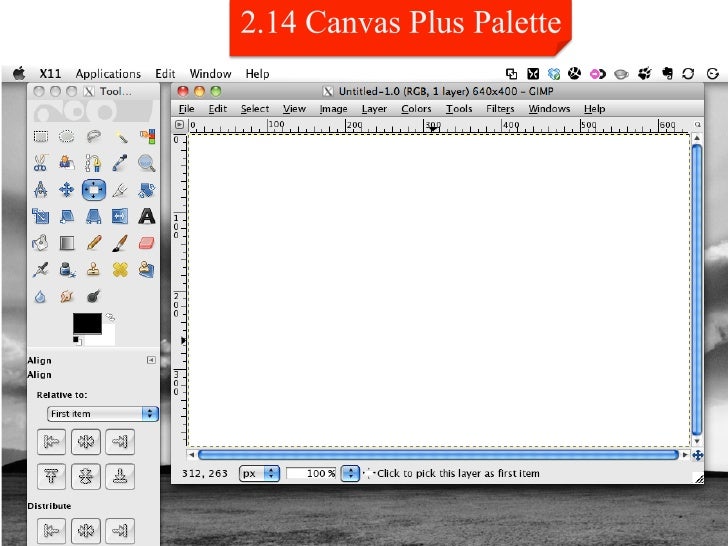Select the Perspective Clone tool

(x=147, y=269)
